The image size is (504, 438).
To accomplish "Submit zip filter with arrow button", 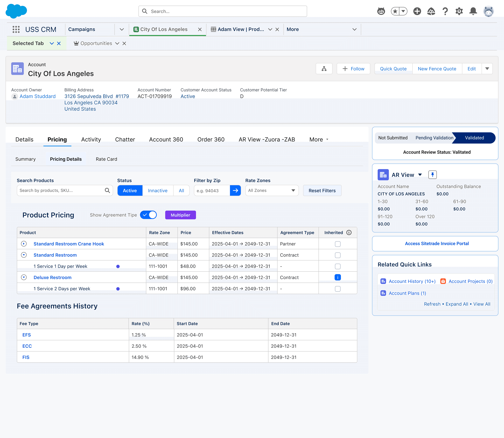I will pos(235,191).
